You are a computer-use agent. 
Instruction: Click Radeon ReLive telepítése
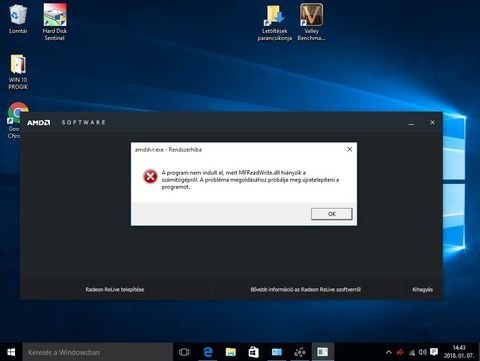115,289
